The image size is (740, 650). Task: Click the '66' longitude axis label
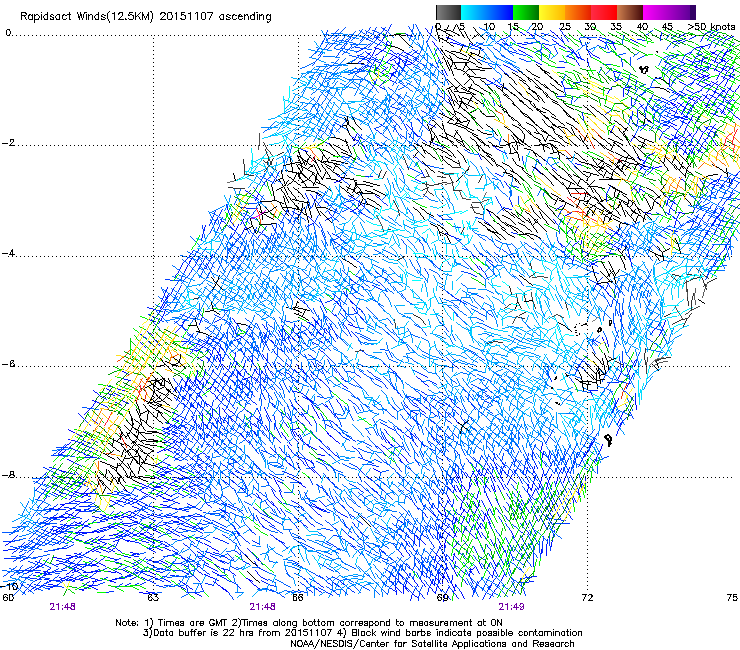point(298,598)
